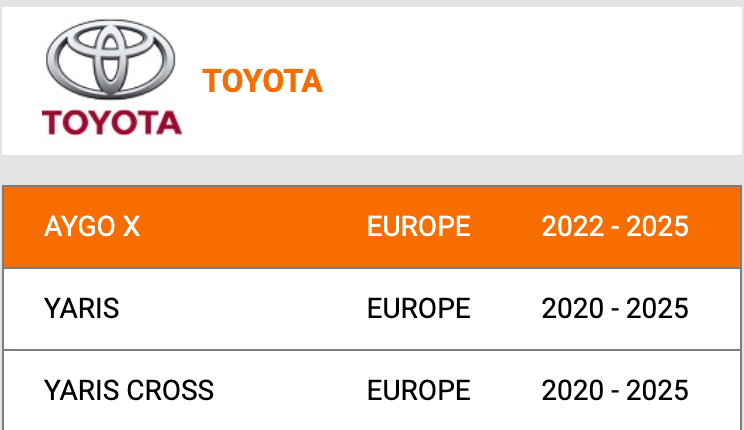
Task: Click EUROPE region in YARIS row
Action: 418,308
